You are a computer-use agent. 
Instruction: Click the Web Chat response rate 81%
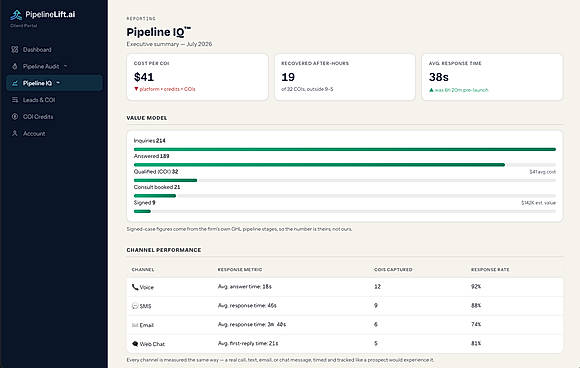(x=476, y=343)
